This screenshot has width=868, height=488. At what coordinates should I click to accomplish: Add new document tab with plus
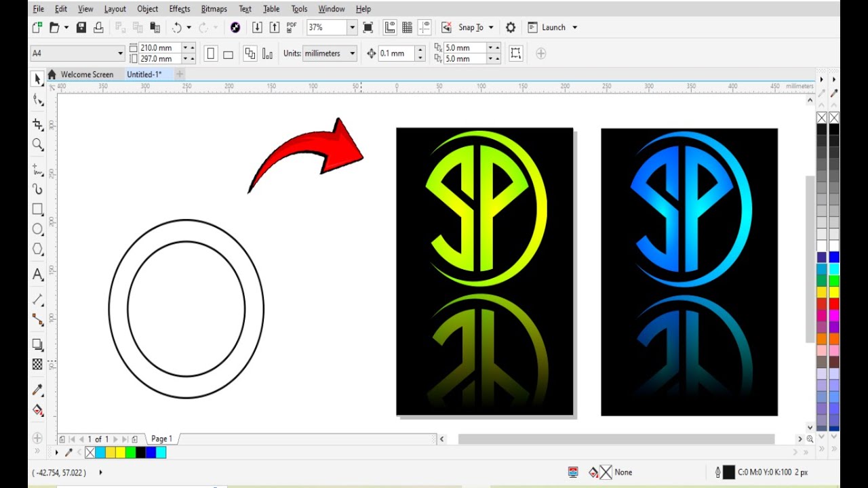point(180,74)
